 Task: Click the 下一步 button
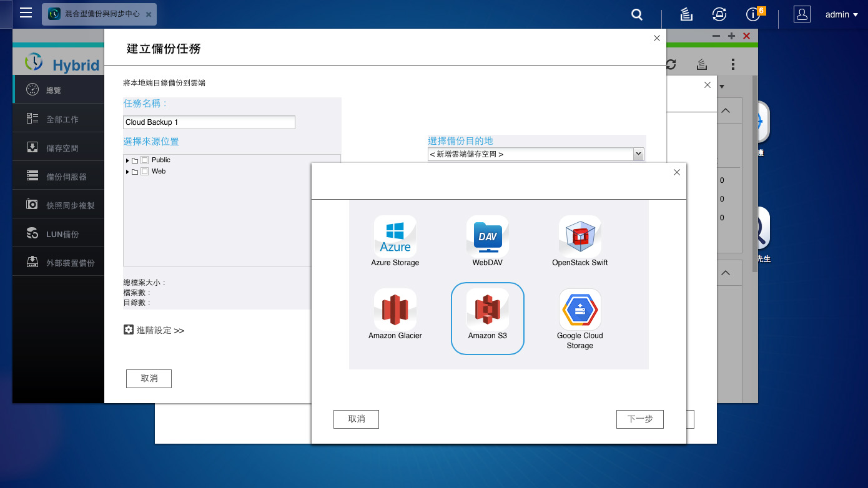point(640,419)
